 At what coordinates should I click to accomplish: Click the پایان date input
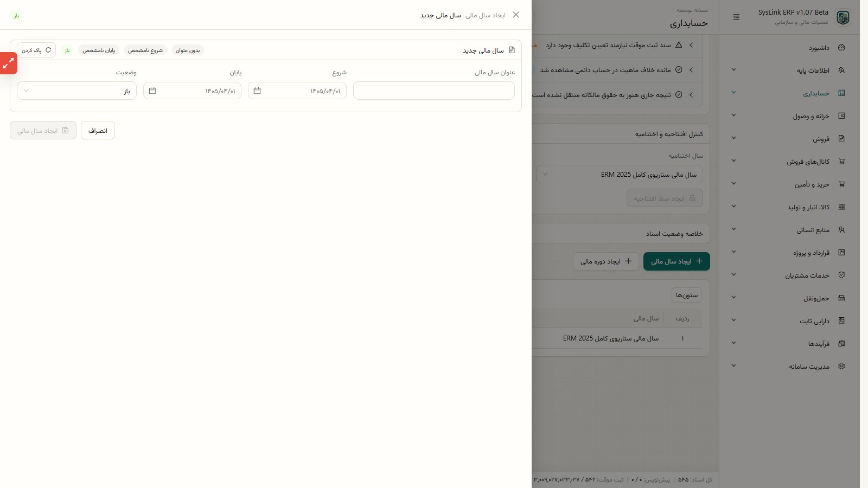192,91
